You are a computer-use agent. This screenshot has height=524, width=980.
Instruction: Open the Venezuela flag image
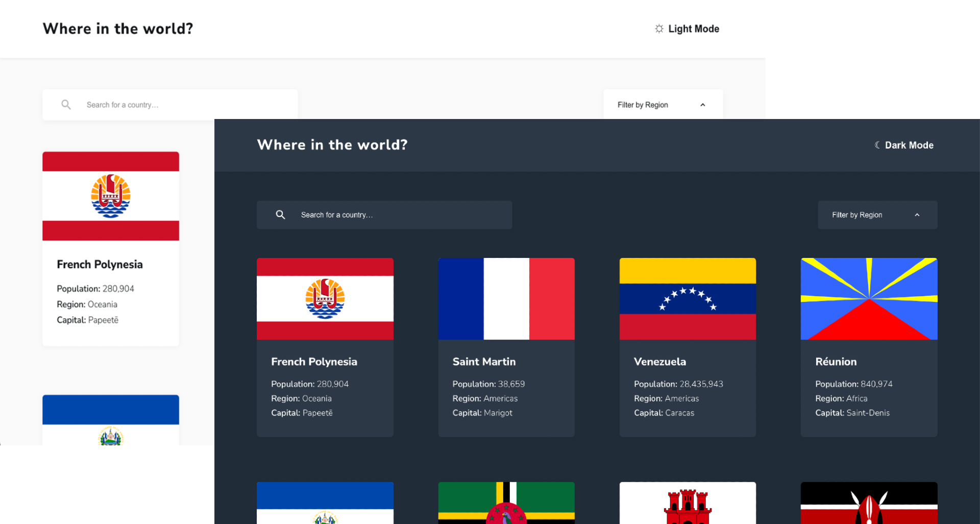coord(688,299)
